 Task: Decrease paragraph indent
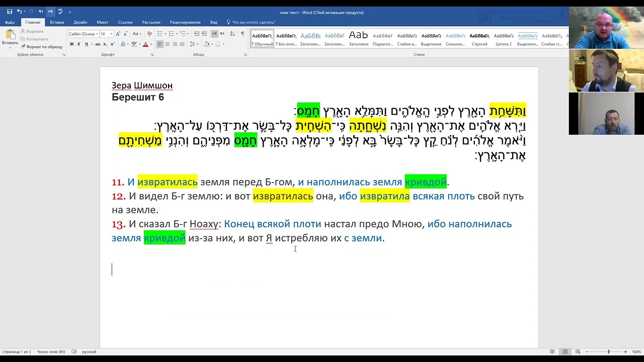(197, 34)
